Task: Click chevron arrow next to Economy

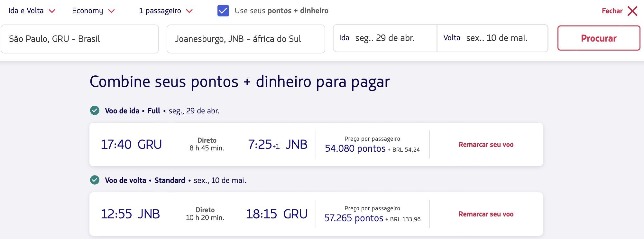Action: click(x=112, y=11)
